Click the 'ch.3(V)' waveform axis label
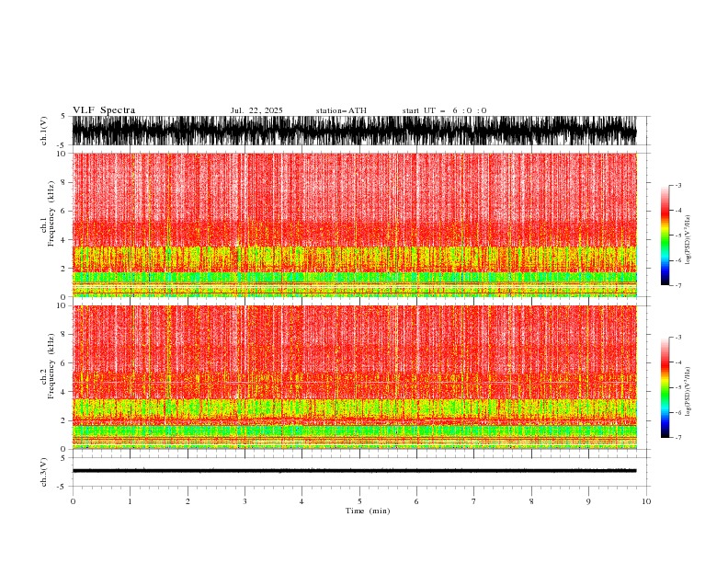The width and height of the screenshot is (728, 563). coord(44,472)
